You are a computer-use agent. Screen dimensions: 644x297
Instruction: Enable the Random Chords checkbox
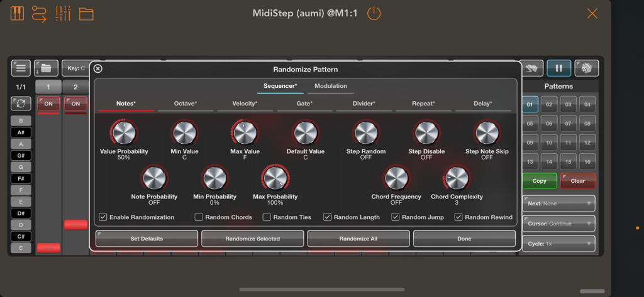(x=199, y=217)
